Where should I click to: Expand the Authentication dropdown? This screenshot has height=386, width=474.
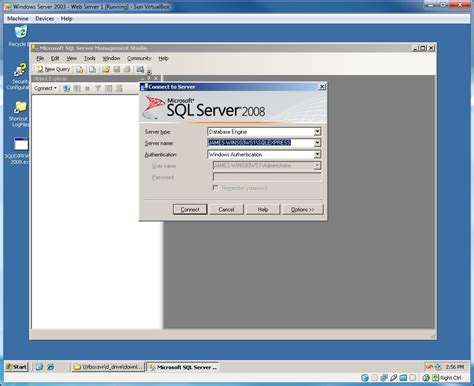tap(317, 154)
